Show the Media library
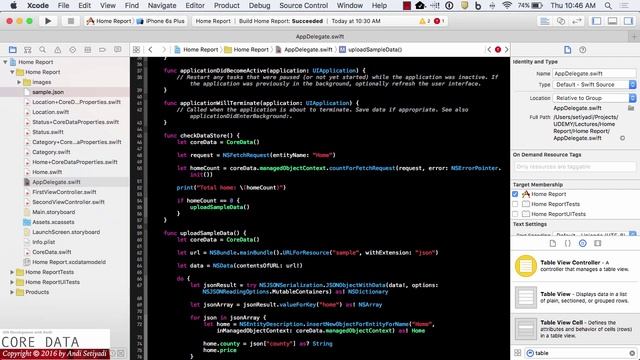This screenshot has height=360, width=640. coord(598,243)
